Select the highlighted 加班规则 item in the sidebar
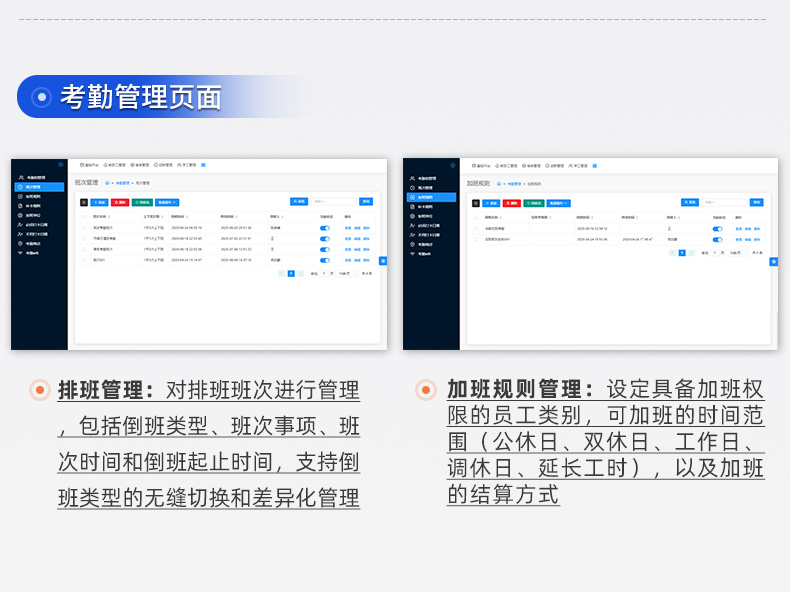 pos(431,196)
